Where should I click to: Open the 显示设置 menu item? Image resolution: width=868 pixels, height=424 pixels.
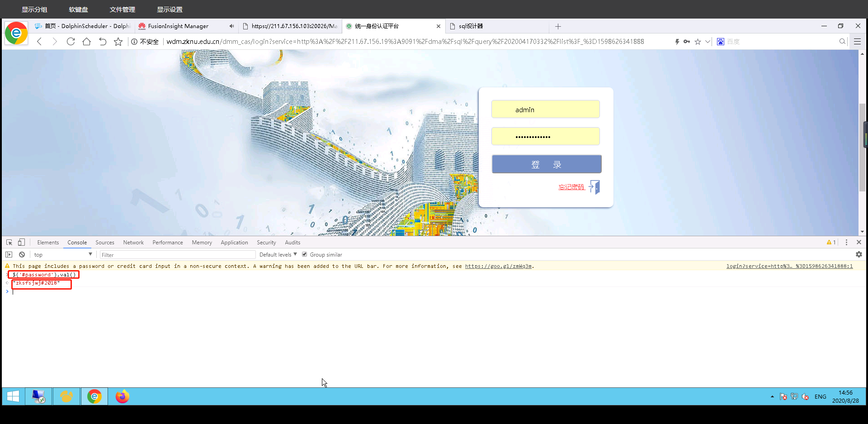pyautogui.click(x=170, y=10)
